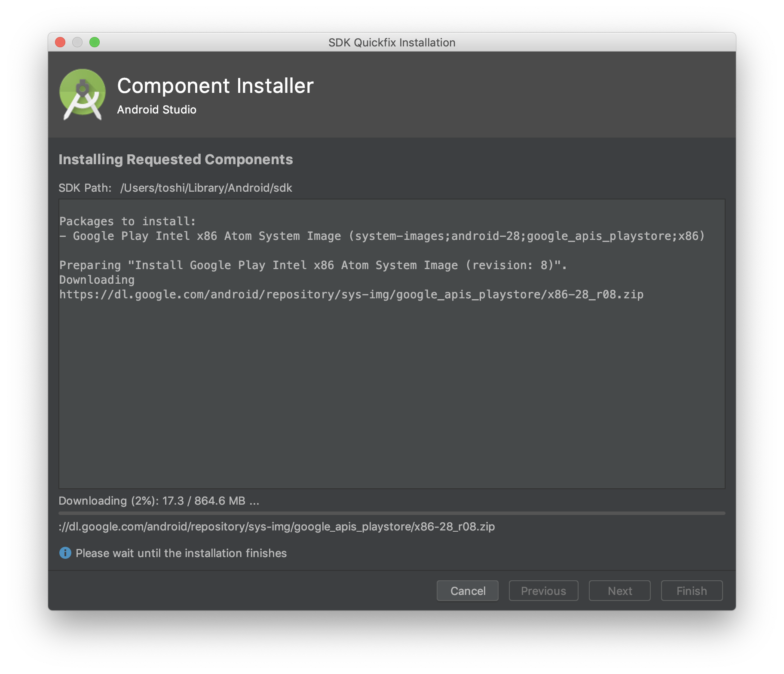
Task: Click the green zoom window button
Action: 95,42
